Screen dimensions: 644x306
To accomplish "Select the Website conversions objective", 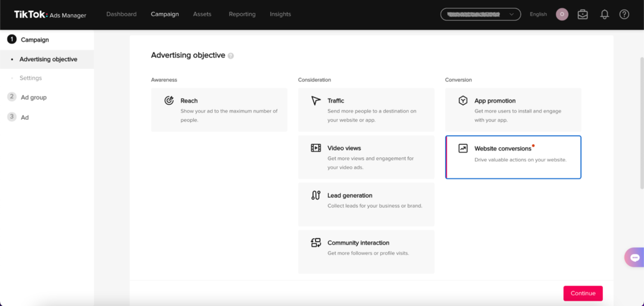I will (x=513, y=157).
